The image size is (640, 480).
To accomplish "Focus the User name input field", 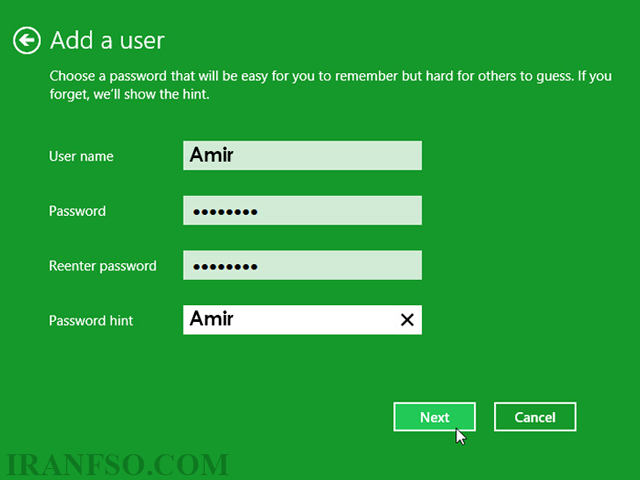I will 302,156.
